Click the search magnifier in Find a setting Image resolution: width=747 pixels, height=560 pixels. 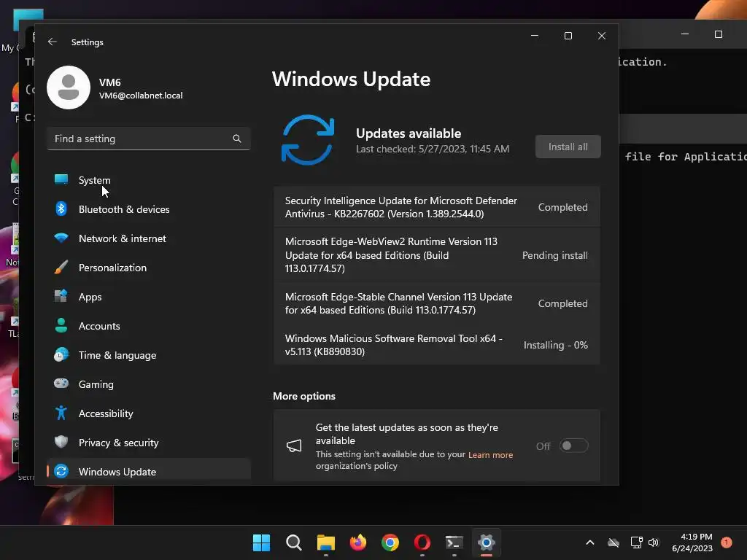click(x=237, y=139)
